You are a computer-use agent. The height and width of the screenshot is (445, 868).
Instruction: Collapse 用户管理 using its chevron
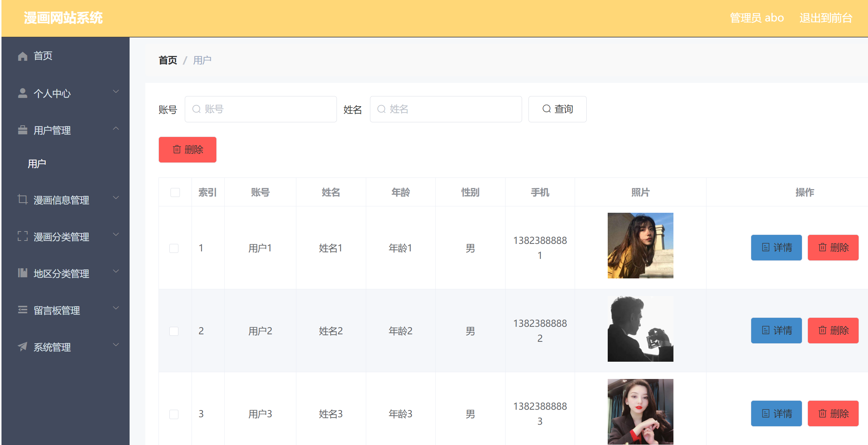116,129
